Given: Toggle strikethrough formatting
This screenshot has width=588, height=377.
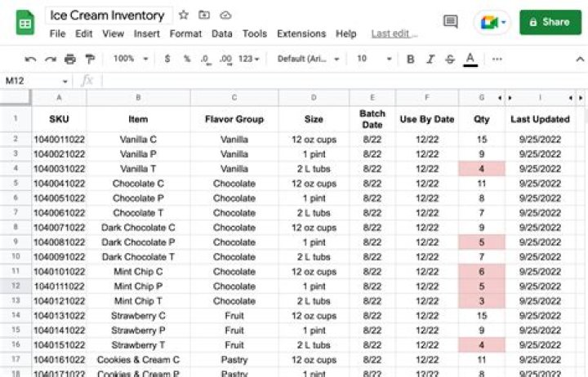Looking at the screenshot, I should click(x=450, y=60).
